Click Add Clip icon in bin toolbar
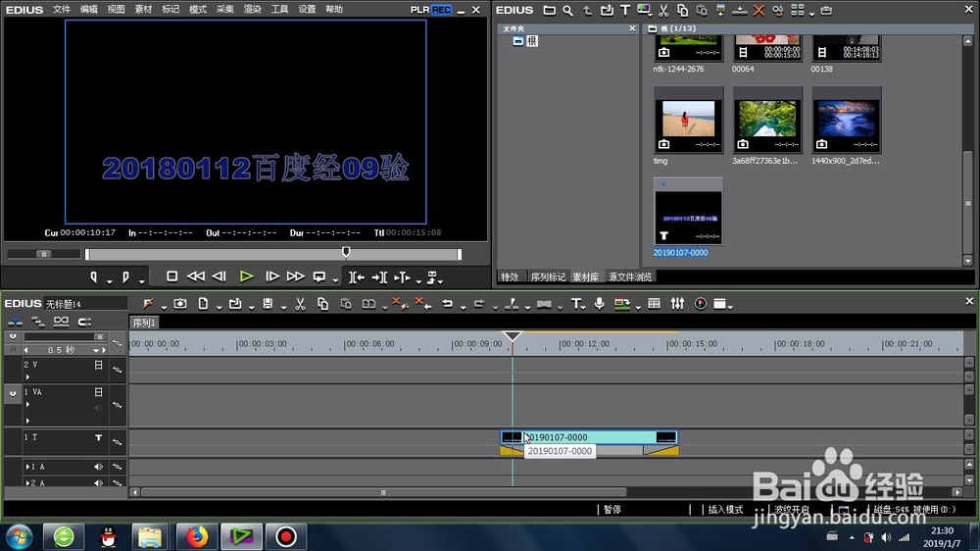Viewport: 980px width, 551px height. click(607, 10)
